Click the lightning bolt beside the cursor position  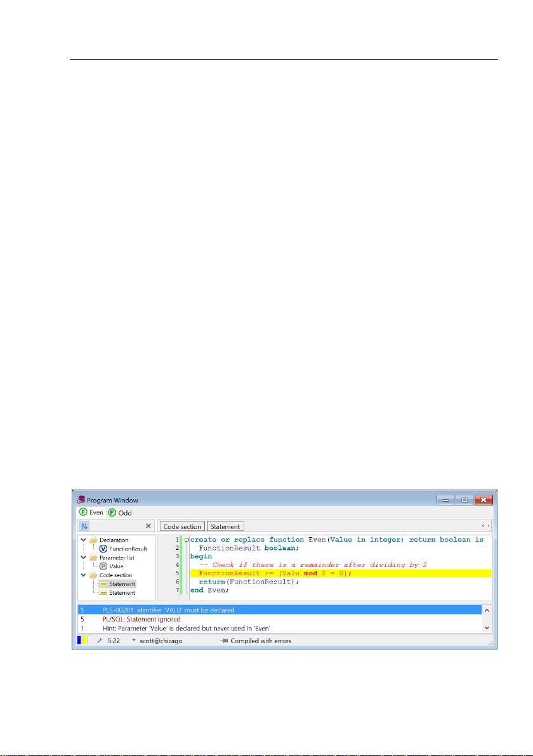(101, 640)
